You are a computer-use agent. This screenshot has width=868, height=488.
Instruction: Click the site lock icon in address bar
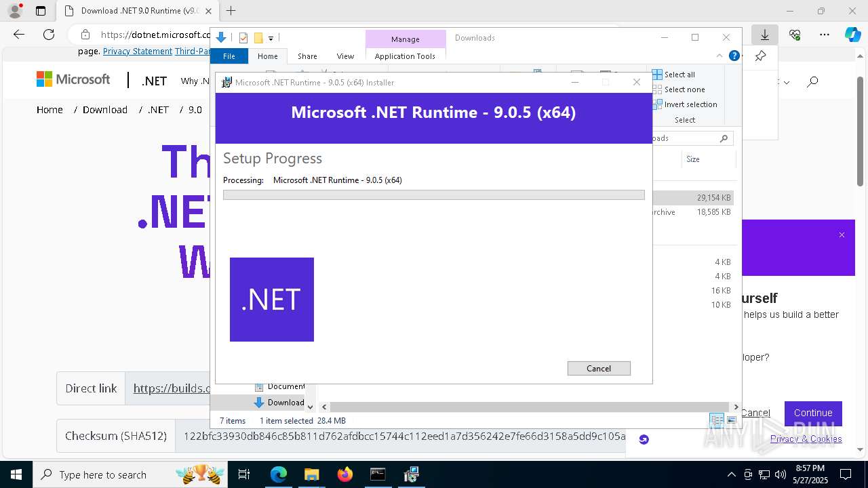tap(85, 35)
